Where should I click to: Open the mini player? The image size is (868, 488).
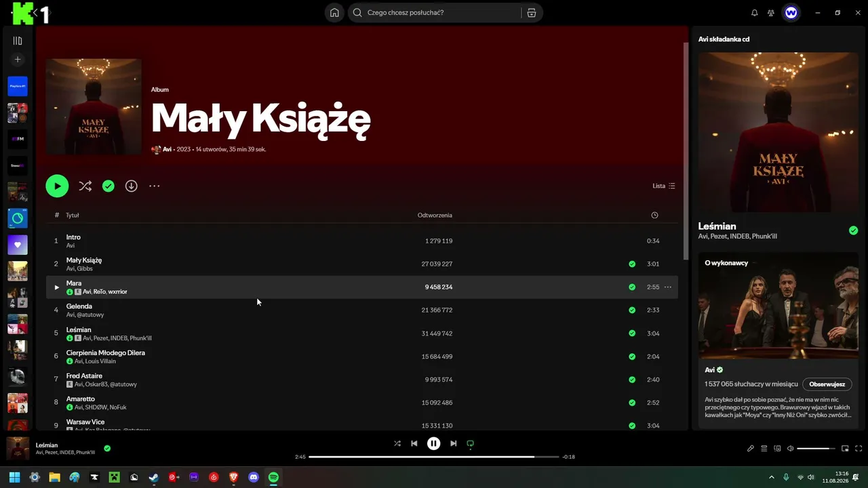click(x=845, y=449)
